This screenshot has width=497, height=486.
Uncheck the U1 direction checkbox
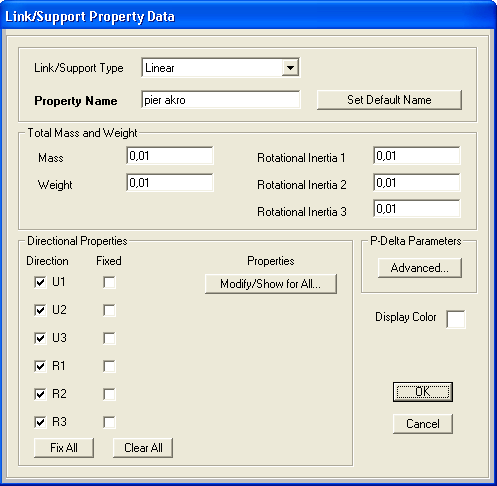coord(40,282)
